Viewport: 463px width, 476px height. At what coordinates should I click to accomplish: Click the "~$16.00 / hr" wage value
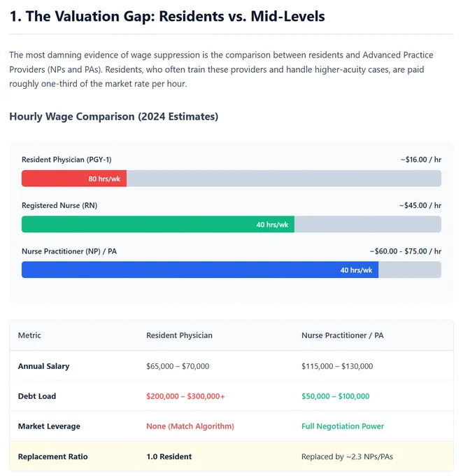421,160
